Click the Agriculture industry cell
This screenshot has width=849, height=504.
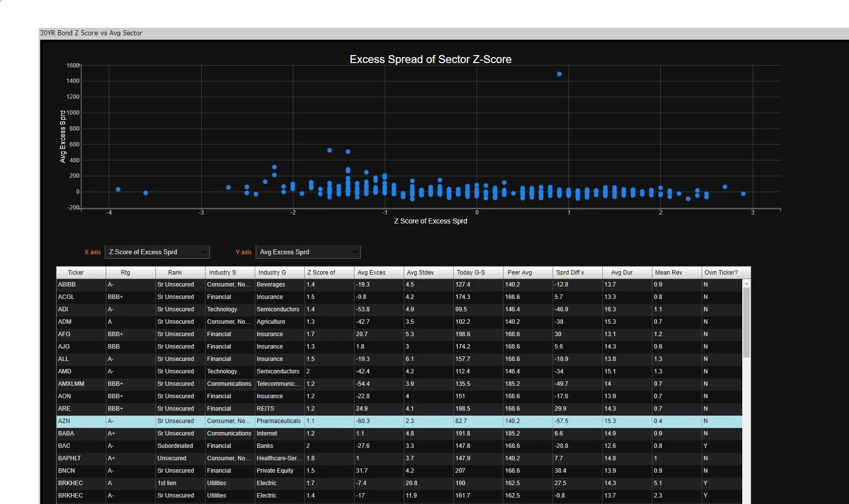[x=280, y=322]
